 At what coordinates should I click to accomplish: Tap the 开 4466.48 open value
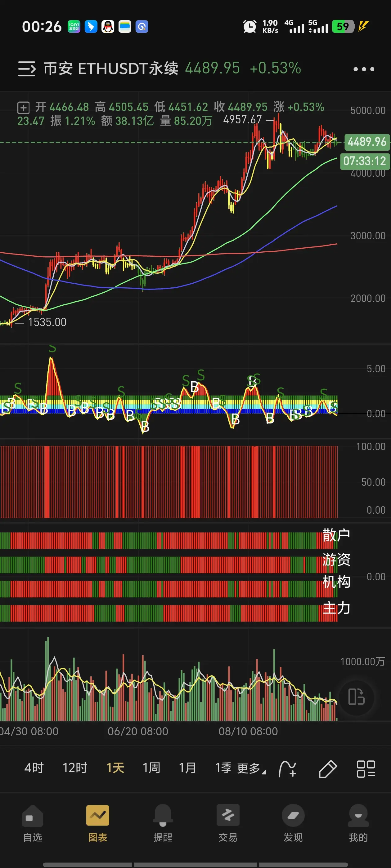coord(62,107)
